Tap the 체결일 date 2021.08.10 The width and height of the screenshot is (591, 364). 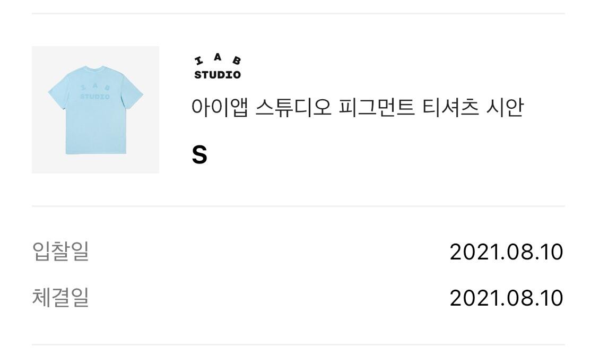tap(506, 298)
